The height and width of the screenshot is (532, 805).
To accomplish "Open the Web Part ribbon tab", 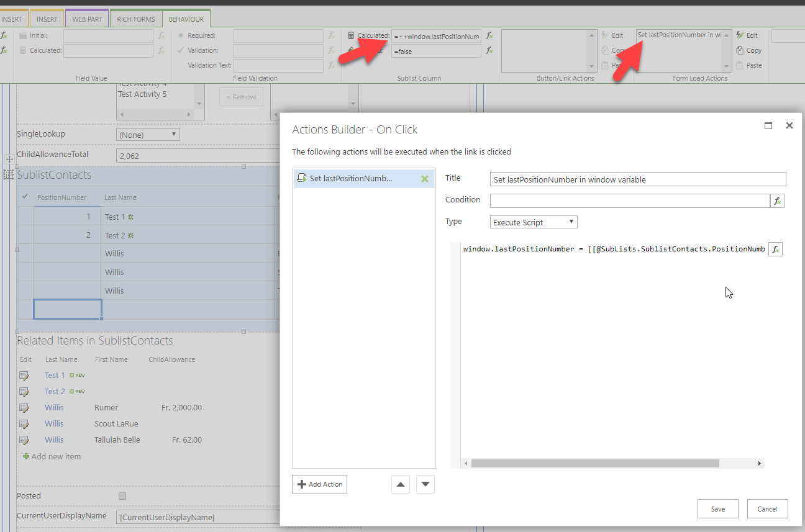I will point(87,19).
